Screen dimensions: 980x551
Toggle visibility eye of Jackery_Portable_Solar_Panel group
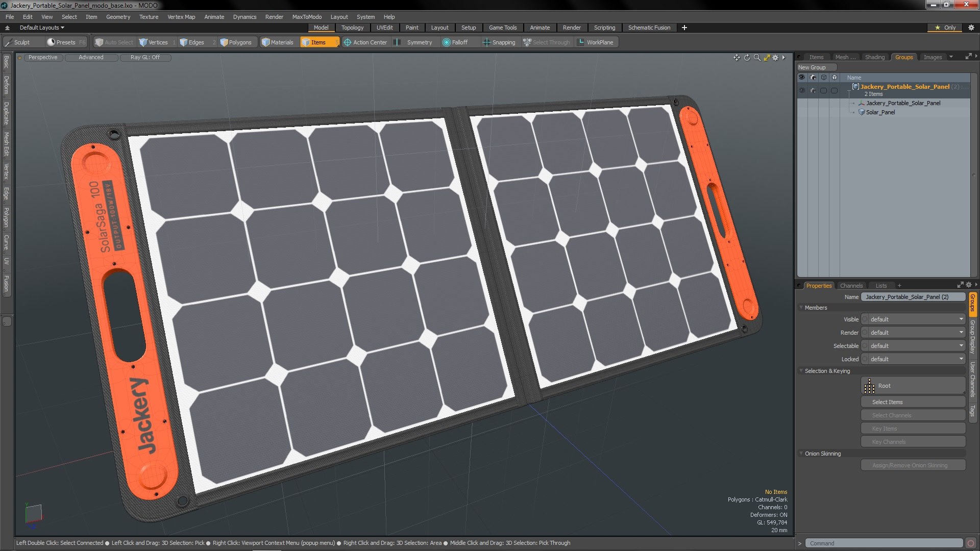802,90
